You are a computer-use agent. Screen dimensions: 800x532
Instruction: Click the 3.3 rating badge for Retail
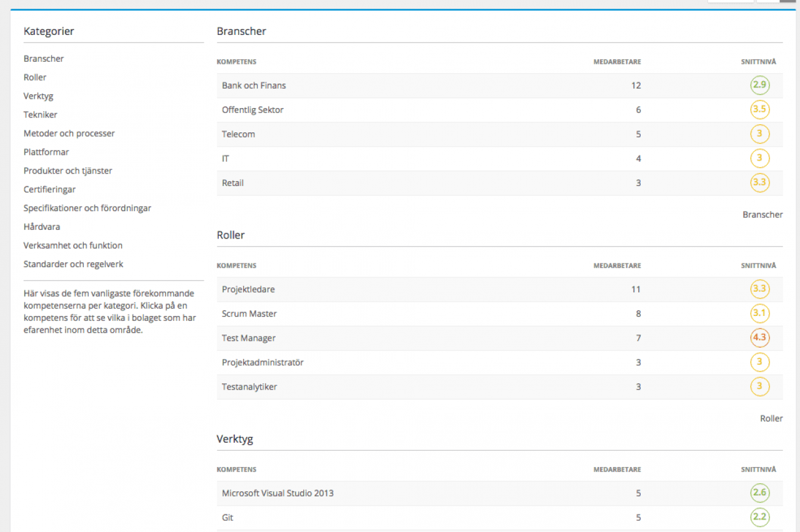[x=759, y=183]
